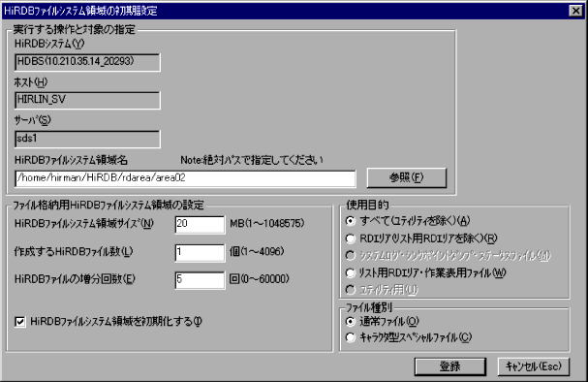
Task: Click the HiRDB file count field showing 1
Action: (x=200, y=252)
